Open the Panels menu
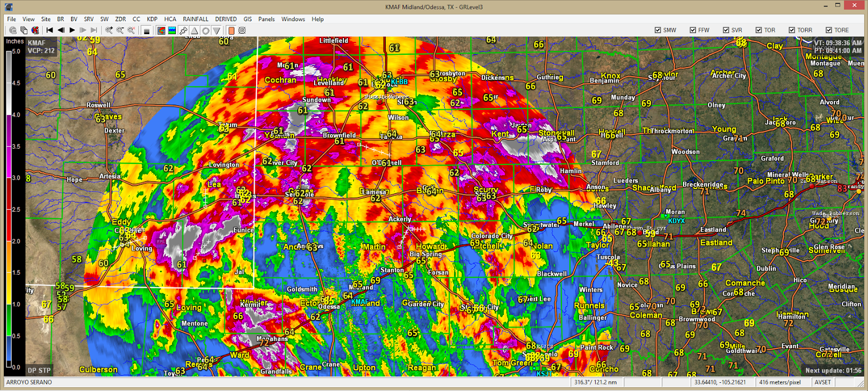The height and width of the screenshot is (391, 868). pyautogui.click(x=266, y=19)
